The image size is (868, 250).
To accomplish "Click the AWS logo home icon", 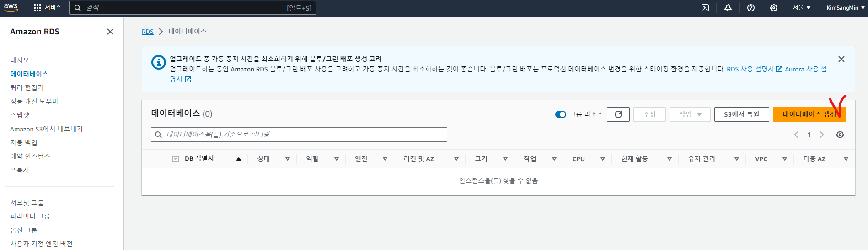I will point(11,8).
